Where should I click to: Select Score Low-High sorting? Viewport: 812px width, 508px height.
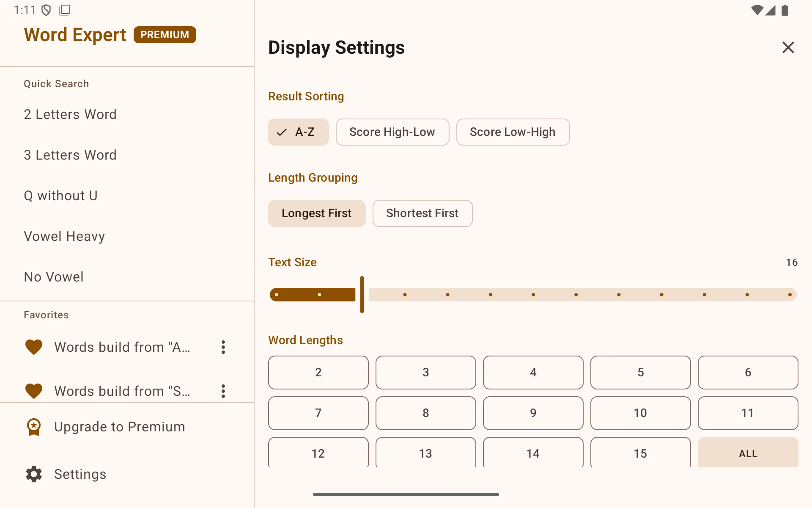coord(513,132)
